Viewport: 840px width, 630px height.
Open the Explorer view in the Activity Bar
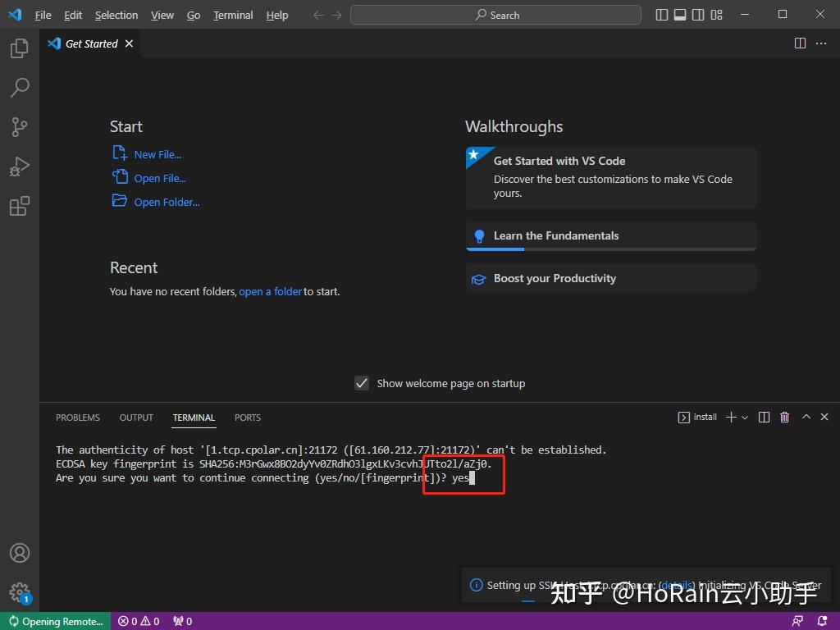pos(19,48)
